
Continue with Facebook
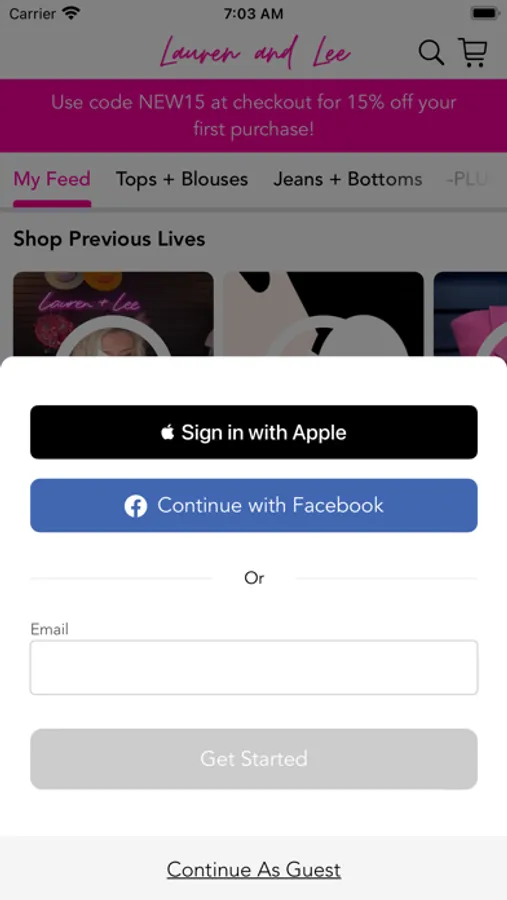tap(254, 506)
